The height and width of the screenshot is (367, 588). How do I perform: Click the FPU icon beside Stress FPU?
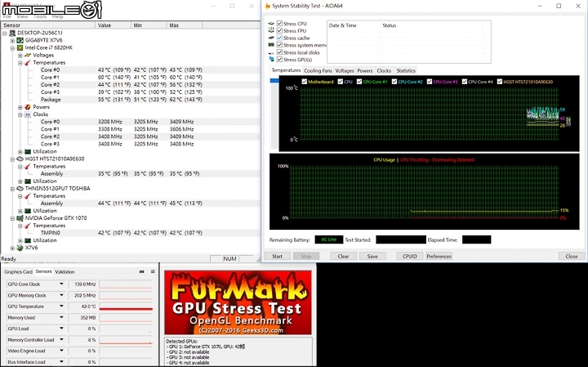point(271,30)
